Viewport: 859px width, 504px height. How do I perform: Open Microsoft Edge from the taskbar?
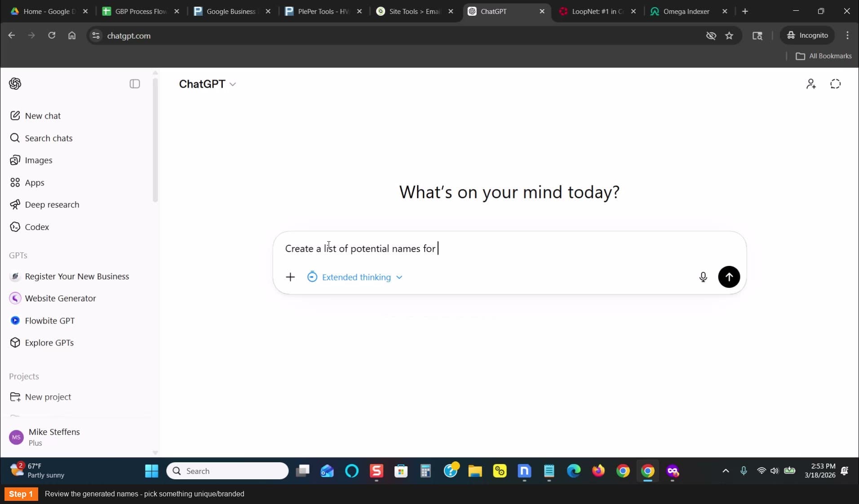[574, 471]
